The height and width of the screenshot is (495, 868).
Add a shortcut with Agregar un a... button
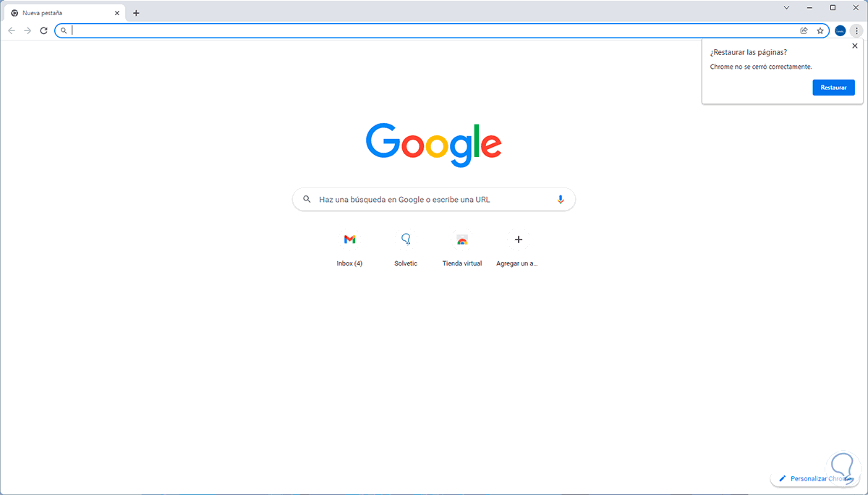coord(518,249)
